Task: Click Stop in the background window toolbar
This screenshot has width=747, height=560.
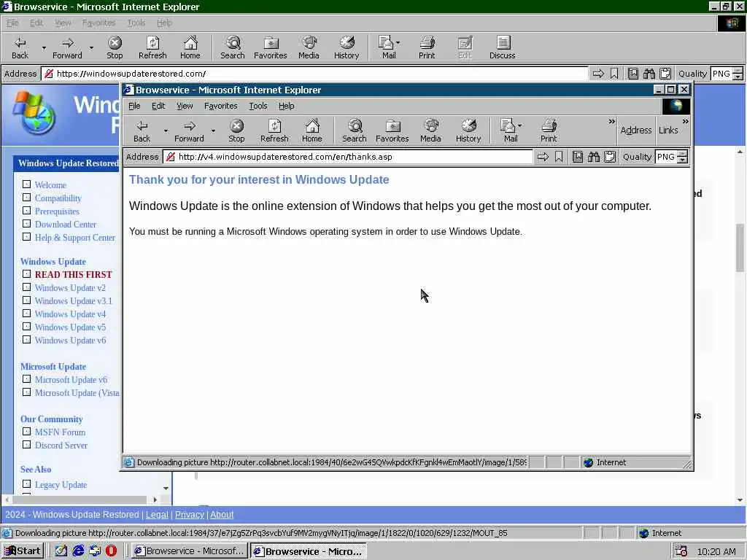Action: pyautogui.click(x=115, y=47)
